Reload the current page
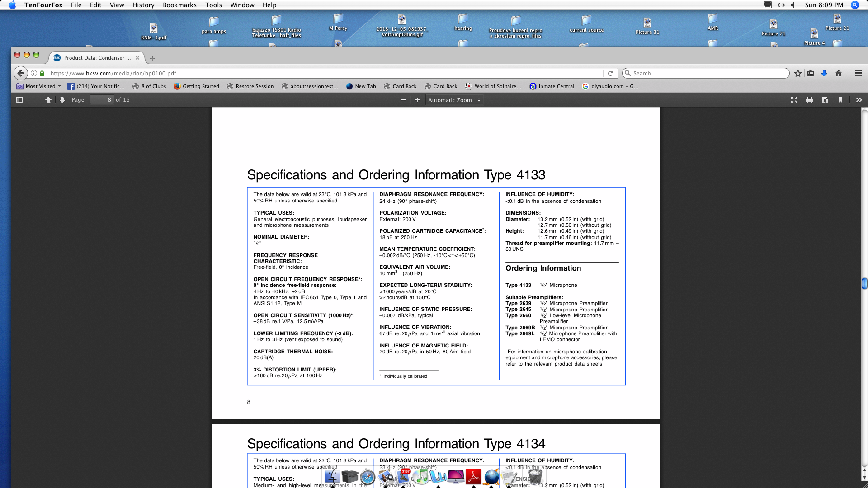 click(x=610, y=73)
